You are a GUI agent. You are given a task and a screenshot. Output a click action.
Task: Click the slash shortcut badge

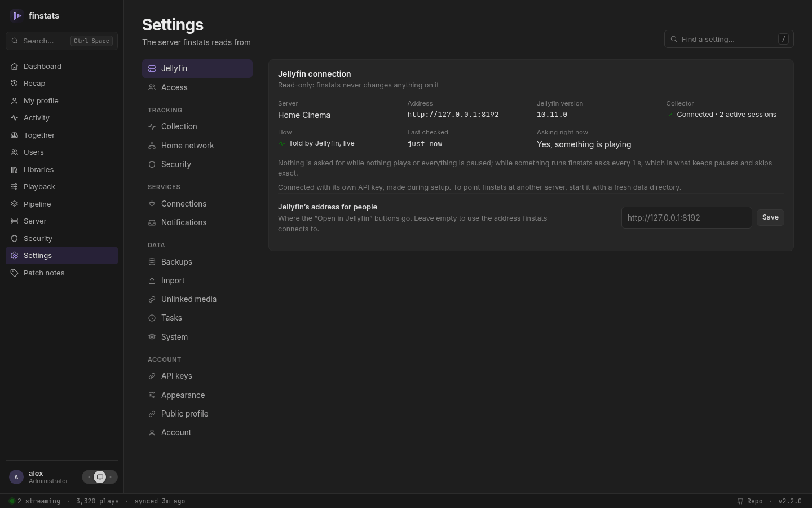pos(783,39)
